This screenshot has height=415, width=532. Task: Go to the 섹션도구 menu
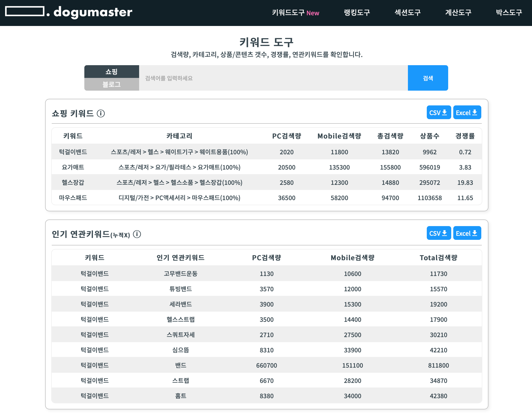click(x=407, y=12)
